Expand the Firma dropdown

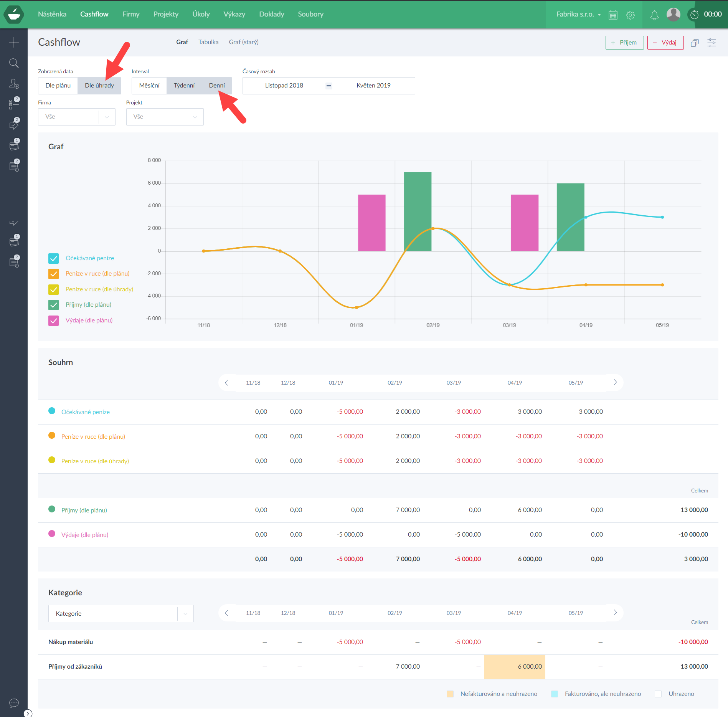pyautogui.click(x=76, y=117)
